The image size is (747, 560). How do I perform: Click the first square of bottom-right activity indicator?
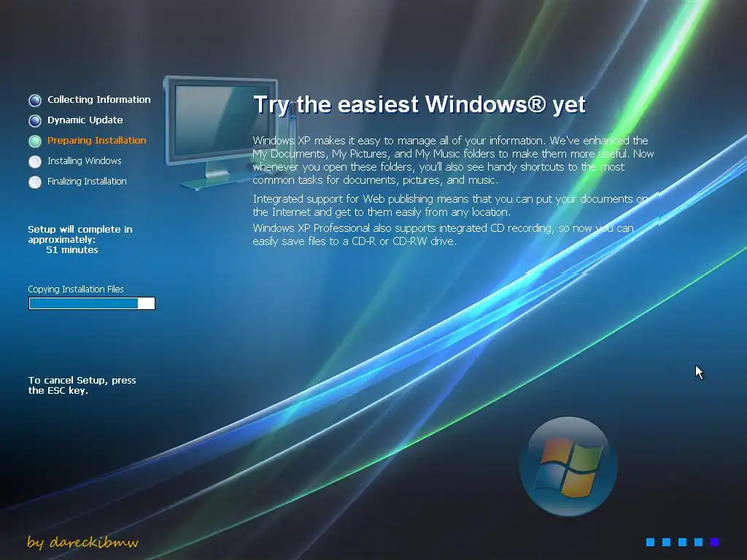tap(650, 542)
